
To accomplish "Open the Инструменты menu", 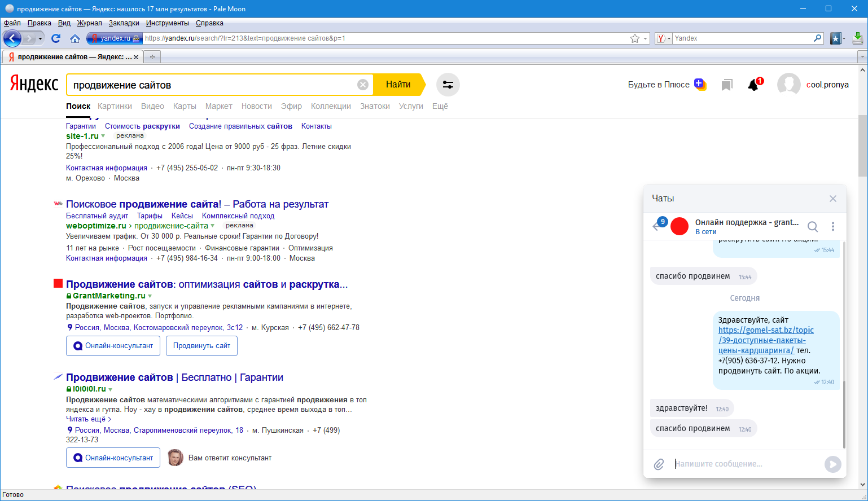I will pyautogui.click(x=167, y=23).
